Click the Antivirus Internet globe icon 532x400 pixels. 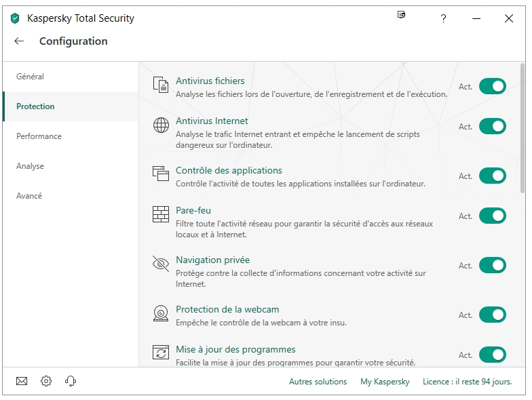161,125
